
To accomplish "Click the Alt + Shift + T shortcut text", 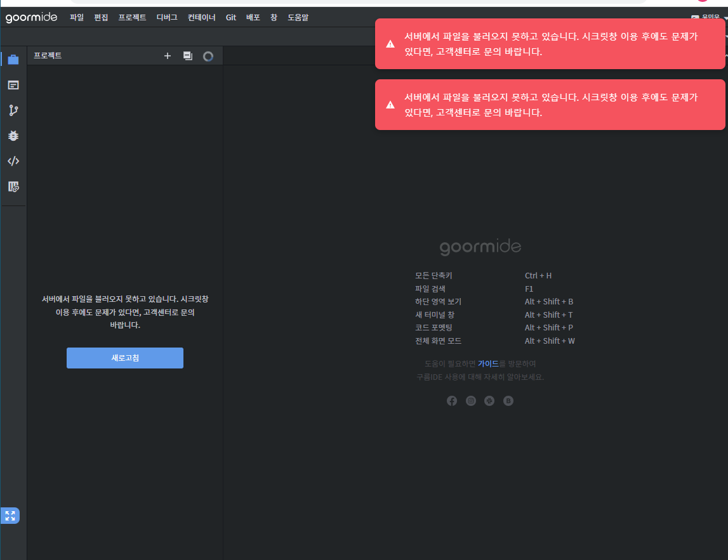I will (549, 315).
